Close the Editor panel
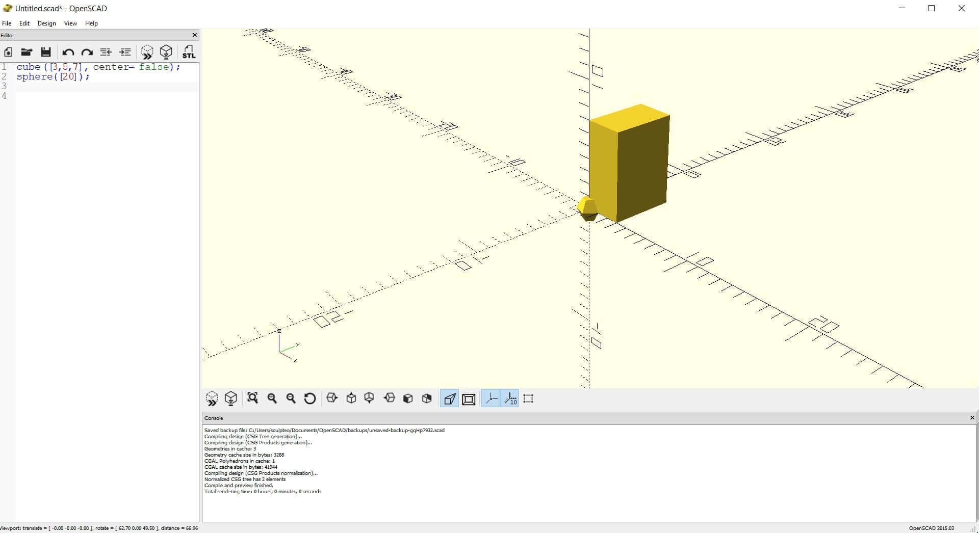The height and width of the screenshot is (533, 980). 194,35
